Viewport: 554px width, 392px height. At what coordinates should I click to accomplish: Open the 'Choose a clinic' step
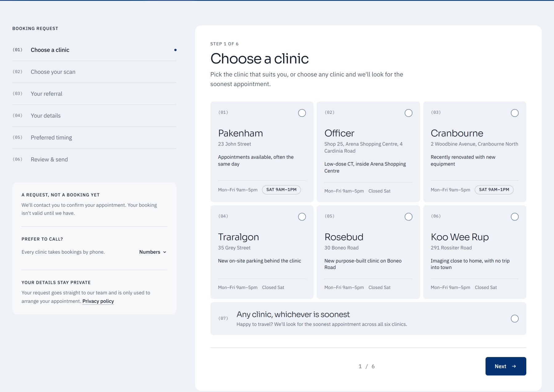click(94, 50)
